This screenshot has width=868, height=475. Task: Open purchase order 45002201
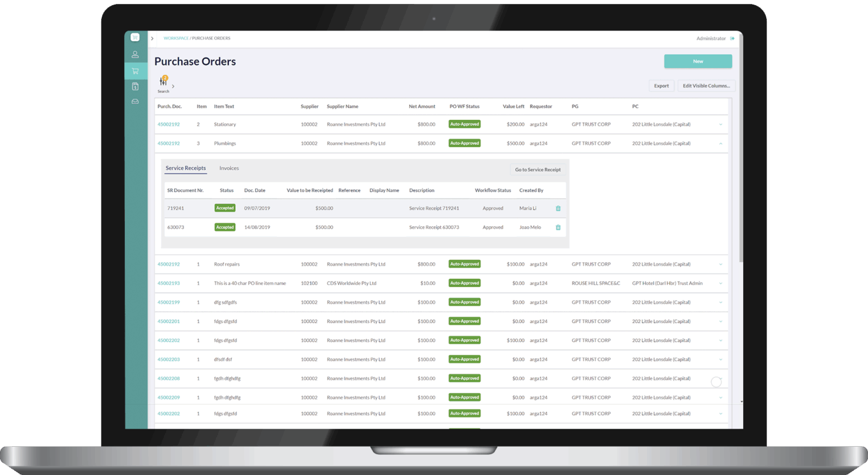coord(168,321)
